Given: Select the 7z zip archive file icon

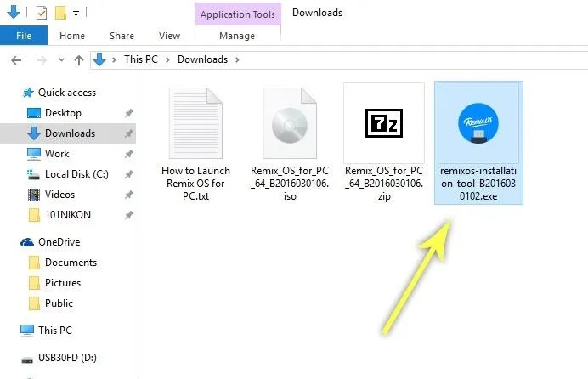Looking at the screenshot, I should [x=384, y=123].
